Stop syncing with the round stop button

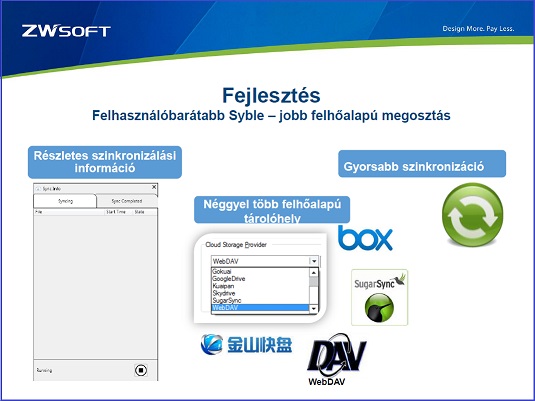click(x=141, y=370)
